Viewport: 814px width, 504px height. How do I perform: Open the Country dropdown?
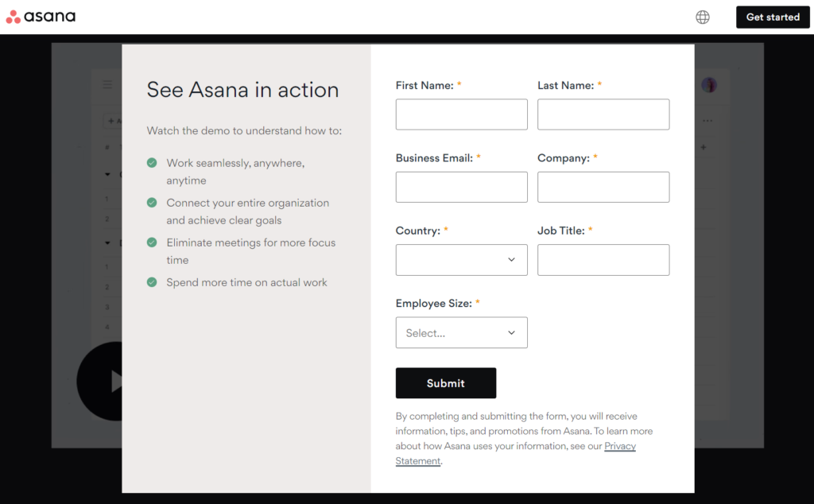coord(462,259)
